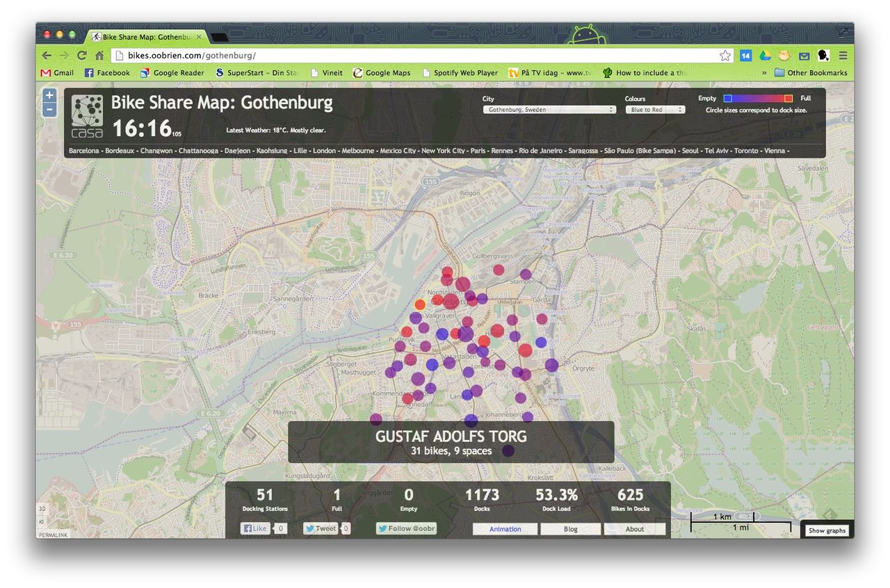Reload the page using the refresh icon
890x588 pixels.
pyautogui.click(x=82, y=56)
